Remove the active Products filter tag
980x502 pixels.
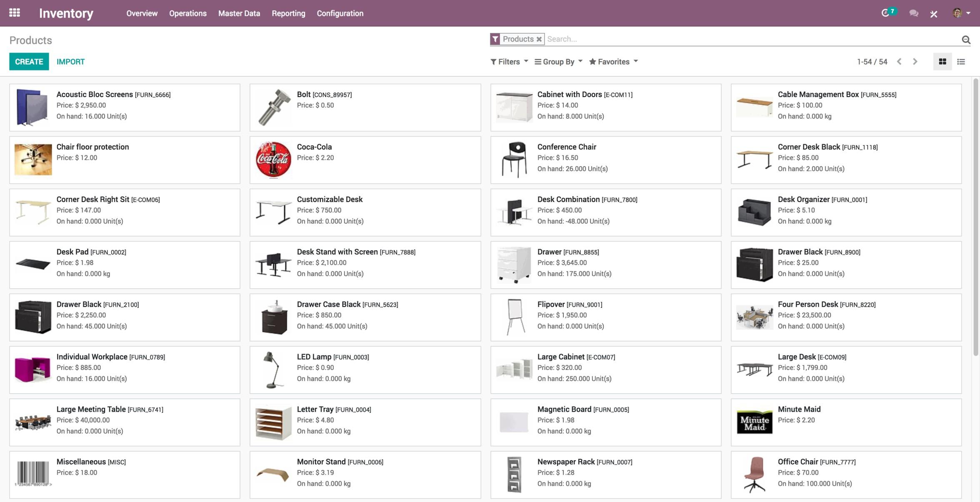pyautogui.click(x=540, y=39)
